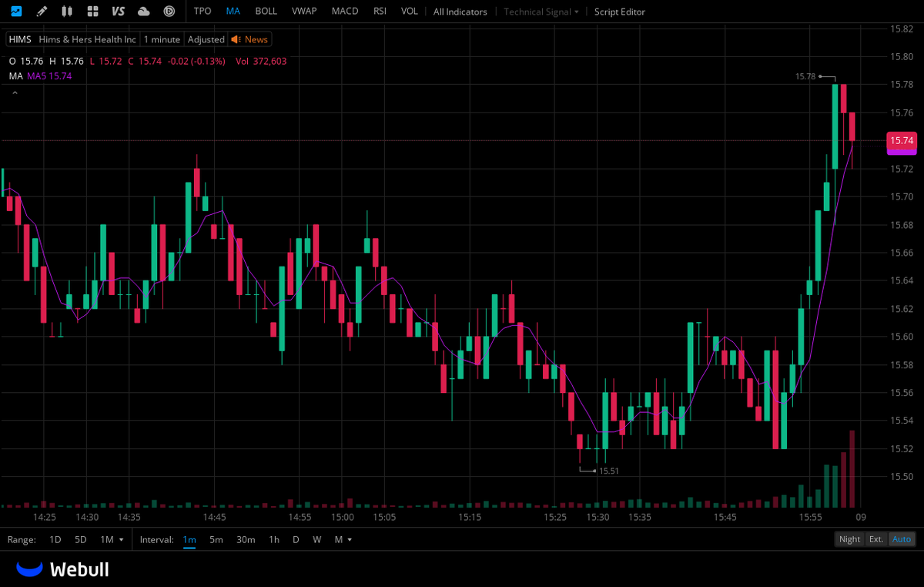
Task: Open the drawing pencil tool
Action: (42, 12)
